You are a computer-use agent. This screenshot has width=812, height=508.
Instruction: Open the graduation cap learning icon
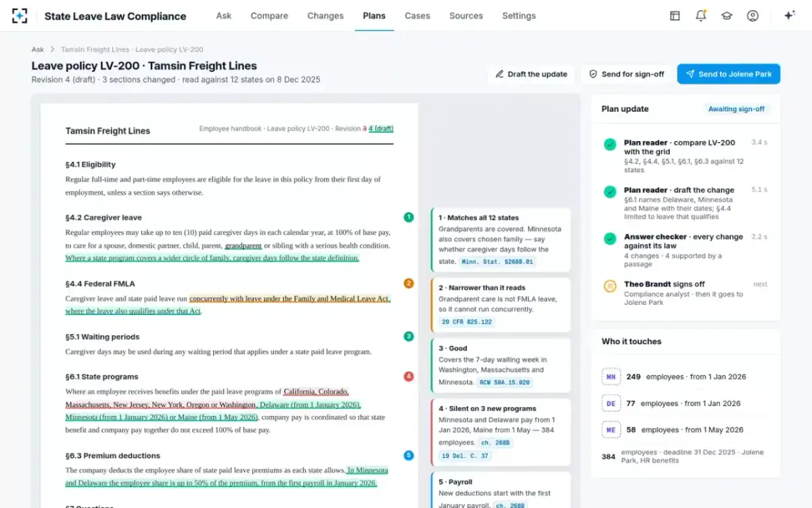[x=727, y=16]
